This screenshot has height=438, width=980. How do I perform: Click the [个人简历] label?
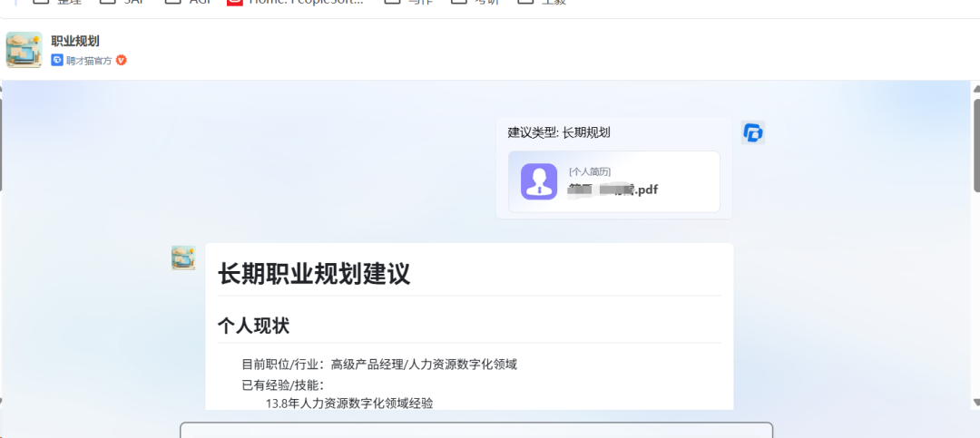click(x=590, y=171)
